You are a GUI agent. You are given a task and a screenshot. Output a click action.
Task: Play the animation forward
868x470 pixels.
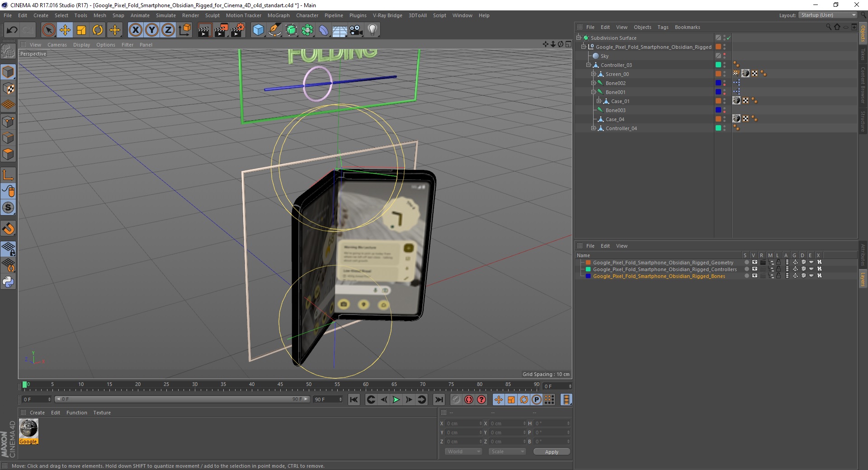point(396,399)
